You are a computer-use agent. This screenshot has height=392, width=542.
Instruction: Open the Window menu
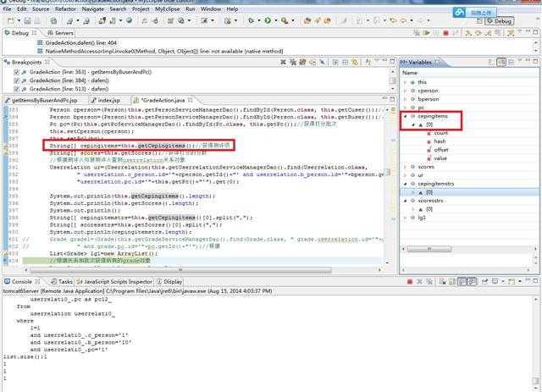tap(211, 9)
